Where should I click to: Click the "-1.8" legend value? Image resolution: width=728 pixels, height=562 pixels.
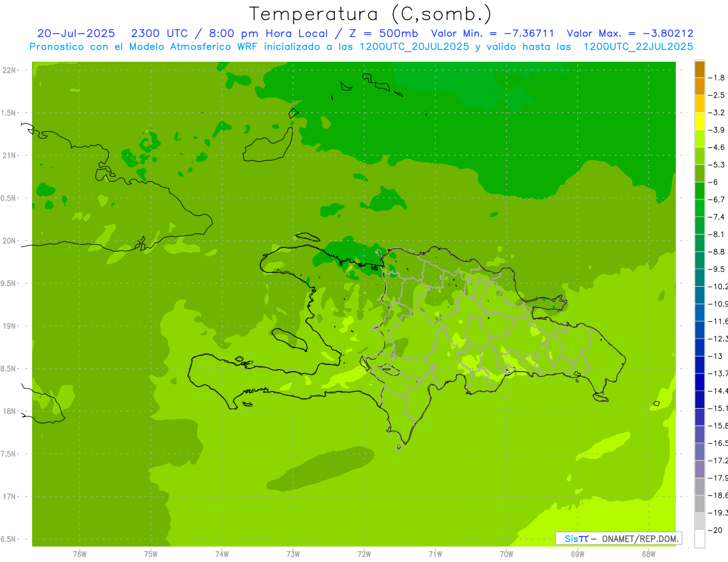(716, 78)
